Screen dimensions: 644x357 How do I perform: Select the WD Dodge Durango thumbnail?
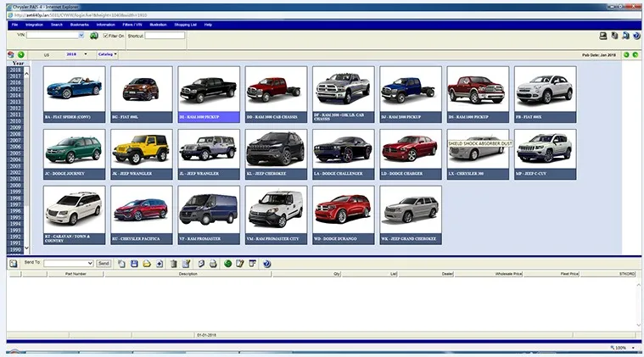point(344,215)
